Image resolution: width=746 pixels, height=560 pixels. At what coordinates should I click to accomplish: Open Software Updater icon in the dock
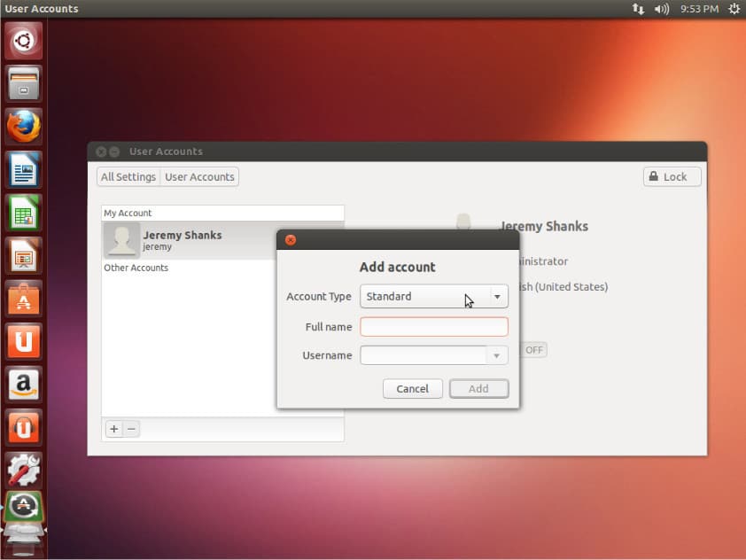click(x=23, y=507)
